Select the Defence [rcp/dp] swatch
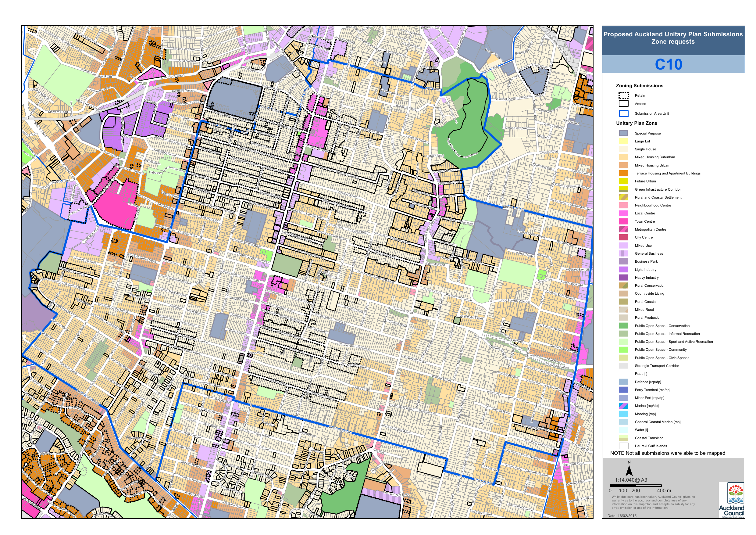 click(623, 382)
